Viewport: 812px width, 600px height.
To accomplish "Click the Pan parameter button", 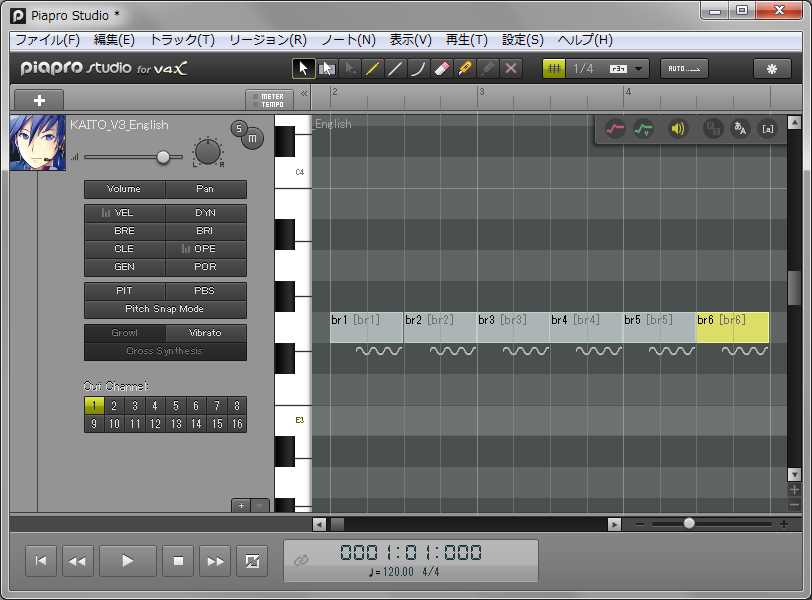I will click(206, 189).
